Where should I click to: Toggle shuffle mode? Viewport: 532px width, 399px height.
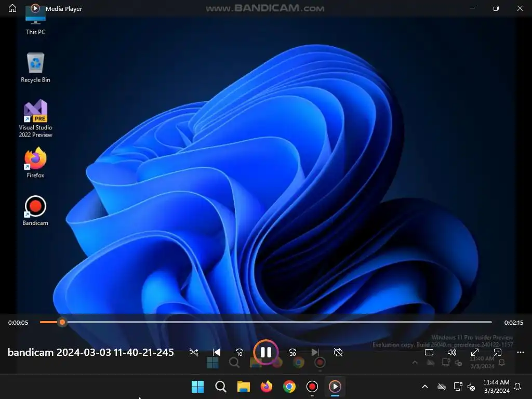(x=194, y=352)
